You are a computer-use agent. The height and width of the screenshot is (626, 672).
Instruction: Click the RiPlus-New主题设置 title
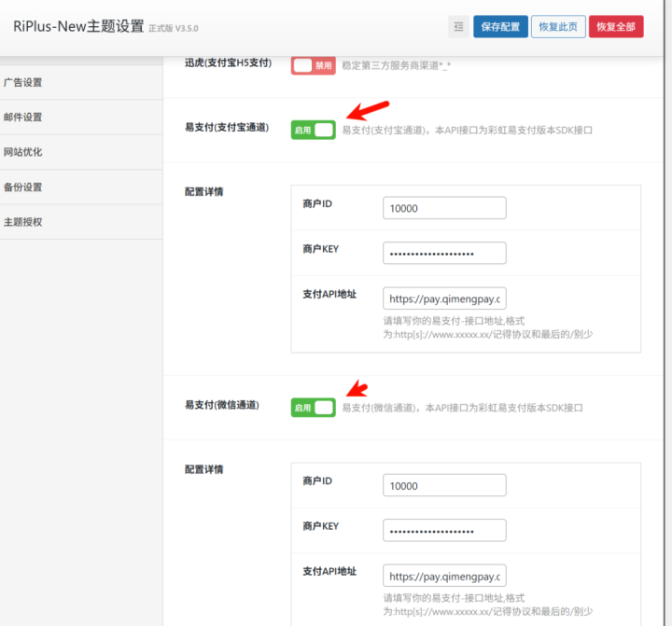78,26
